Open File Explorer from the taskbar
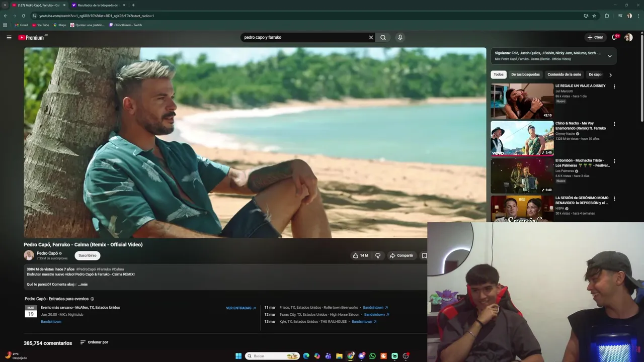Screen dimensions: 644x362 (339, 356)
